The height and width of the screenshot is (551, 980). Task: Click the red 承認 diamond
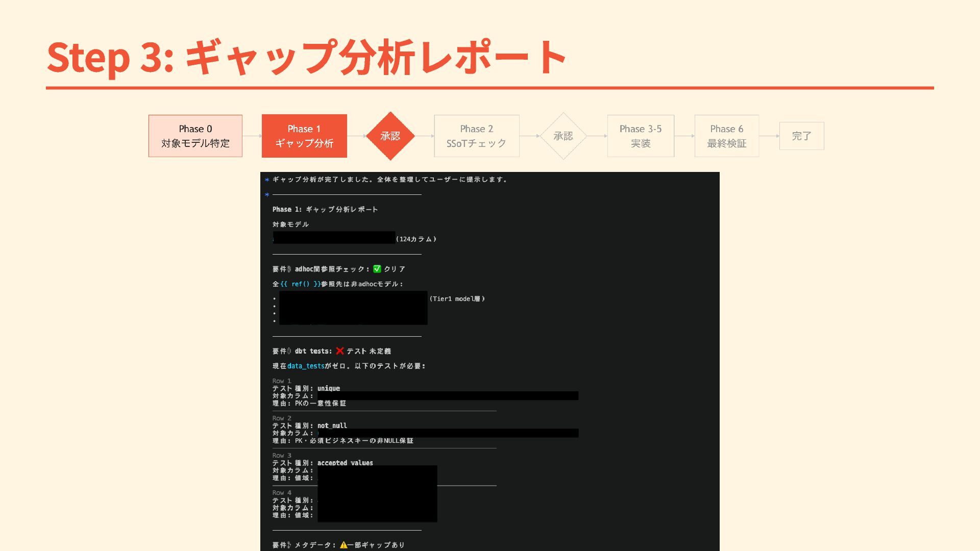(x=390, y=136)
